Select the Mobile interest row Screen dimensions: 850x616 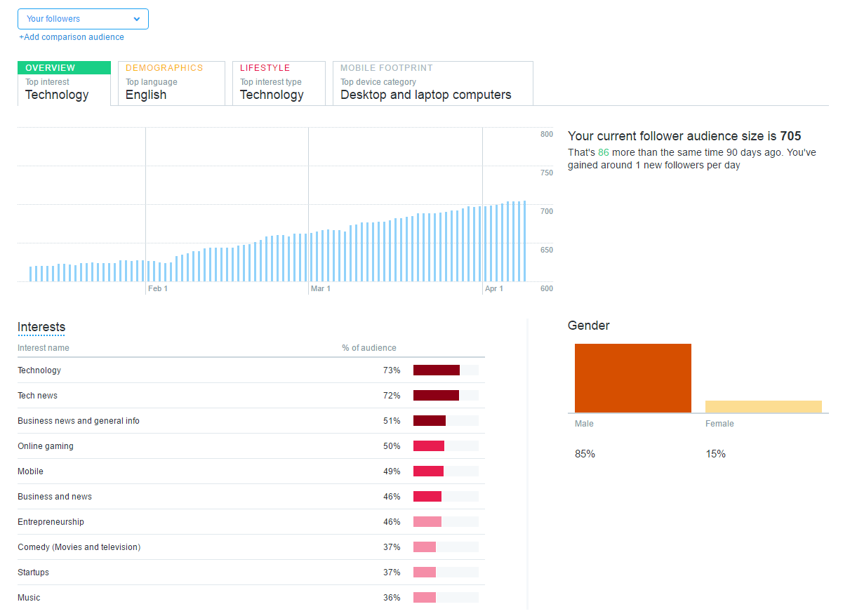[251, 471]
